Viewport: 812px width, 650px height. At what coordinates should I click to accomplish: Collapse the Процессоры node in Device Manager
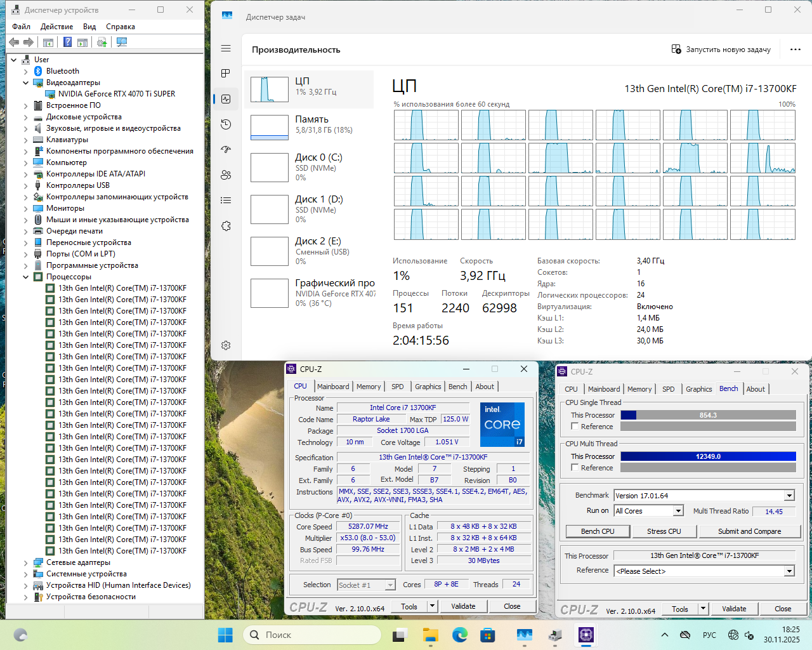point(25,277)
